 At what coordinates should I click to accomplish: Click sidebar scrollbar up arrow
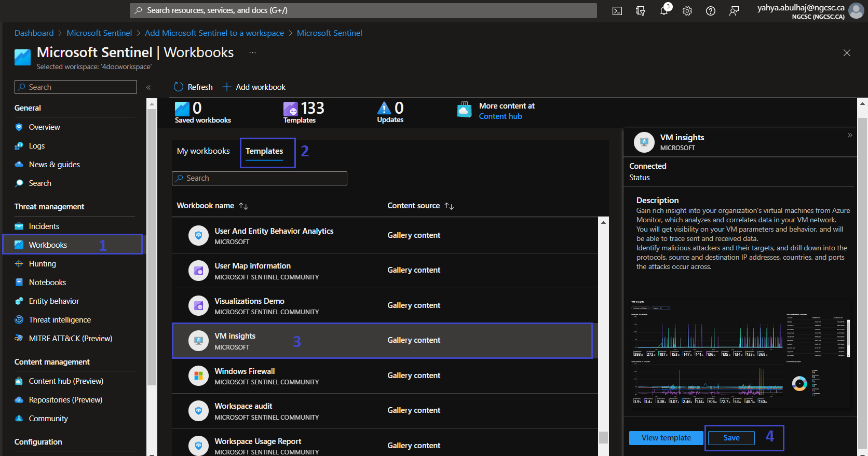tap(152, 104)
